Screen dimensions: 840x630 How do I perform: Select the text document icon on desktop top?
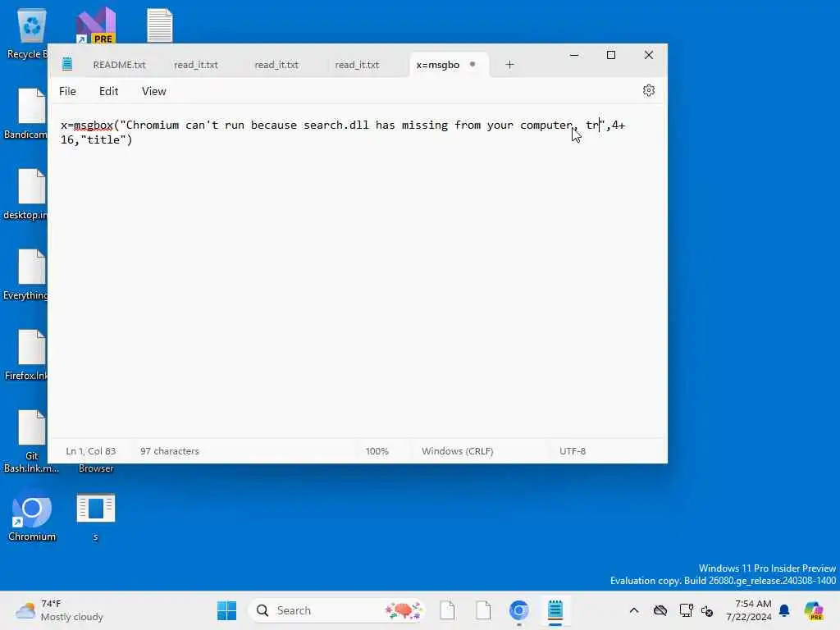coord(160,25)
